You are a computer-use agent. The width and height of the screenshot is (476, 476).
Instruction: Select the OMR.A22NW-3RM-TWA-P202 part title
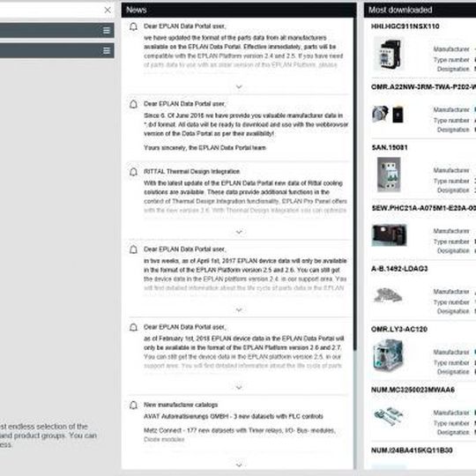click(423, 87)
